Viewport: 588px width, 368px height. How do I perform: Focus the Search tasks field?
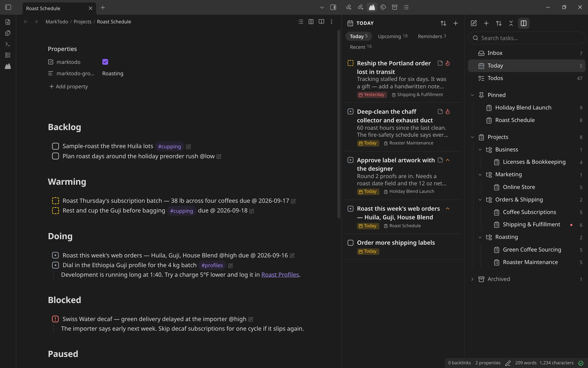click(x=527, y=38)
